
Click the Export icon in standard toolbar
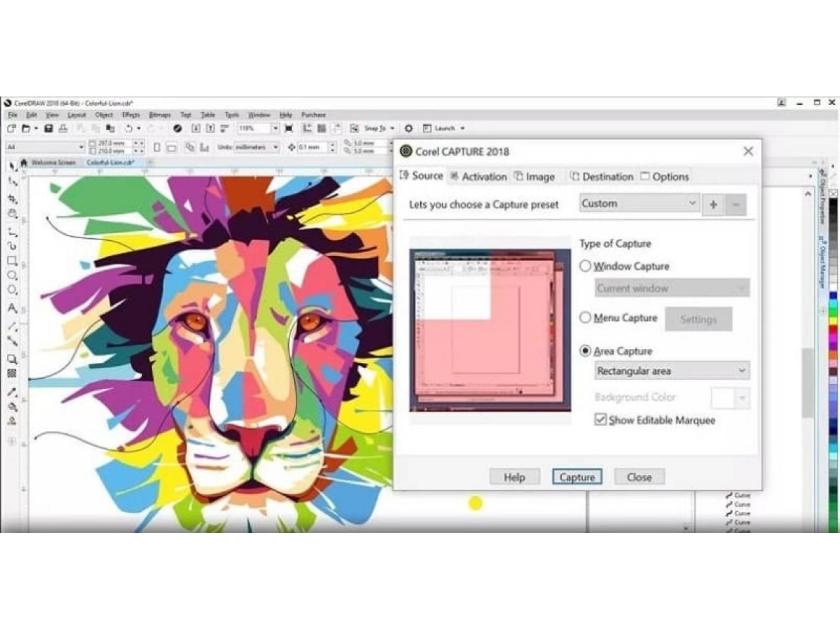pos(211,129)
